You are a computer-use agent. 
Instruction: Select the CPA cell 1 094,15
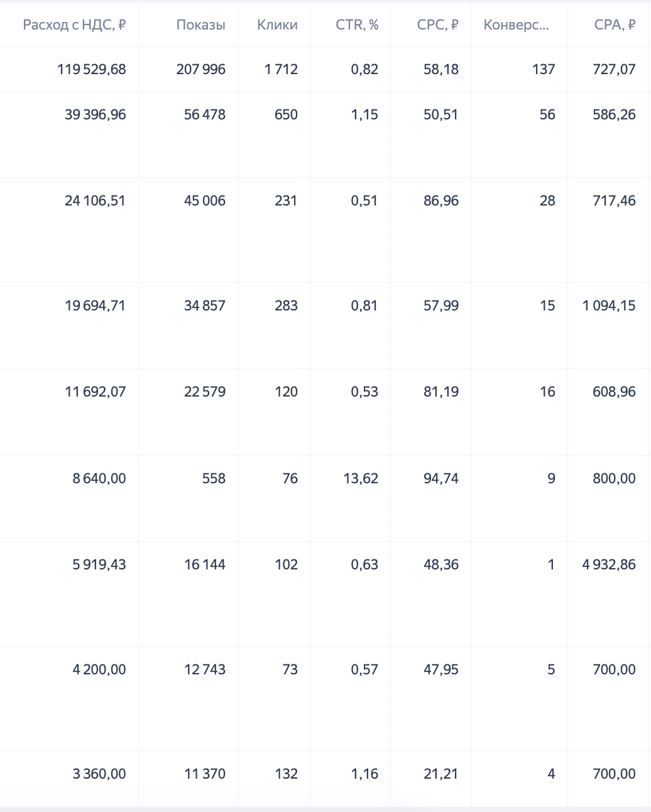pos(609,305)
